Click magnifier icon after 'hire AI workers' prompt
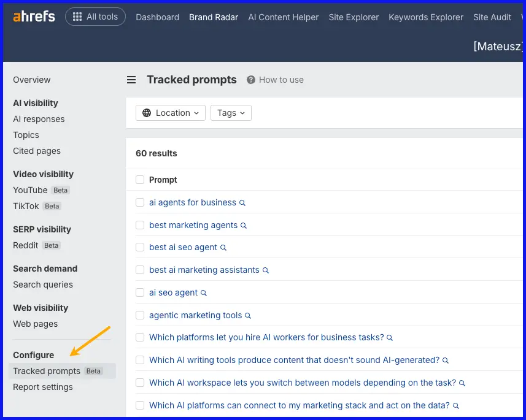This screenshot has height=420, width=526. pos(390,338)
